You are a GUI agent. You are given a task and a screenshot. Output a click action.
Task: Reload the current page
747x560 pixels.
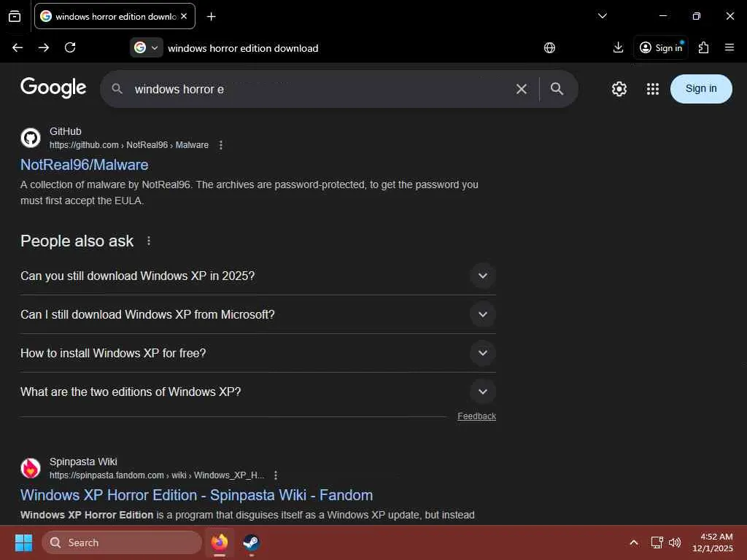click(70, 47)
